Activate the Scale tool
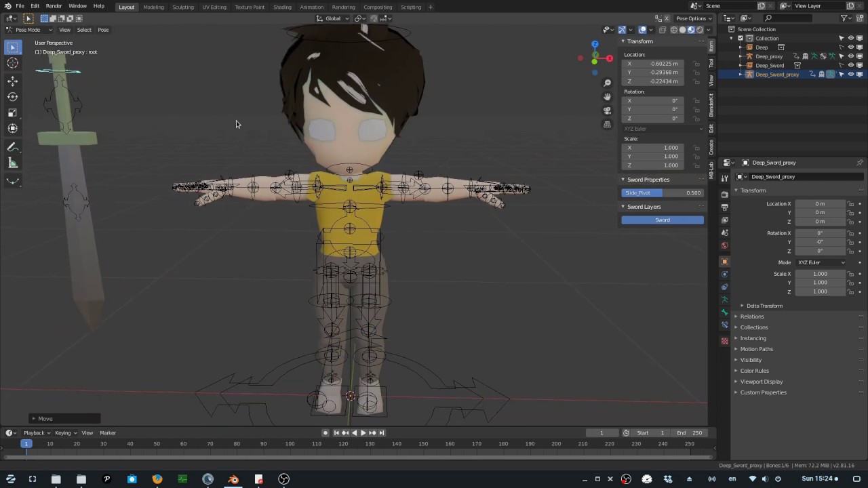This screenshot has height=488, width=868. click(x=12, y=113)
